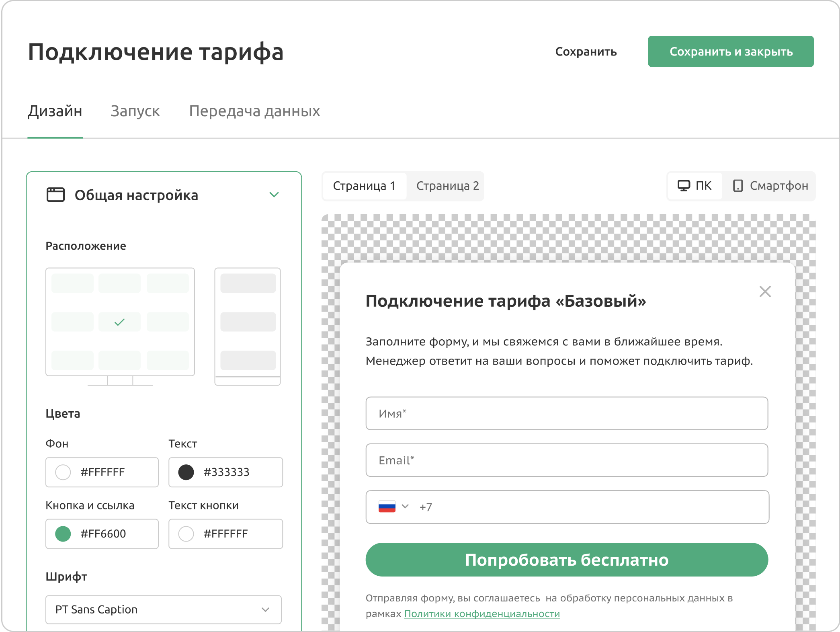Click the Текст кнопки white swatch
Viewport: 840px width, 632px height.
tap(186, 534)
